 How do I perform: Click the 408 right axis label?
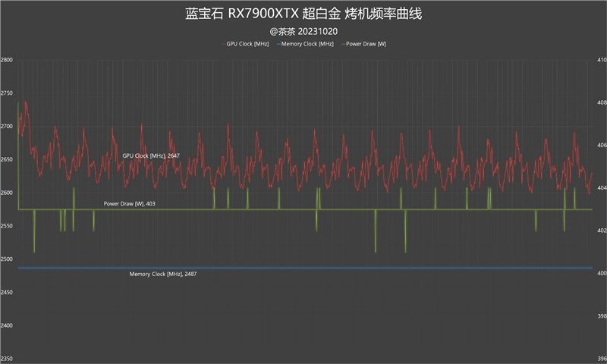pyautogui.click(x=600, y=102)
